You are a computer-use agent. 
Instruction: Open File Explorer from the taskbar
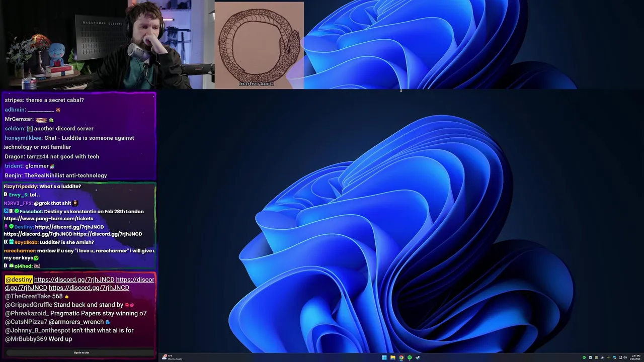point(392,357)
